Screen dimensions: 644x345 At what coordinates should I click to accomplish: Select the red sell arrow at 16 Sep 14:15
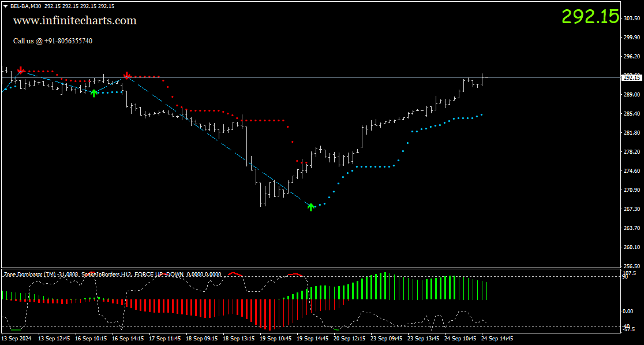tap(127, 75)
